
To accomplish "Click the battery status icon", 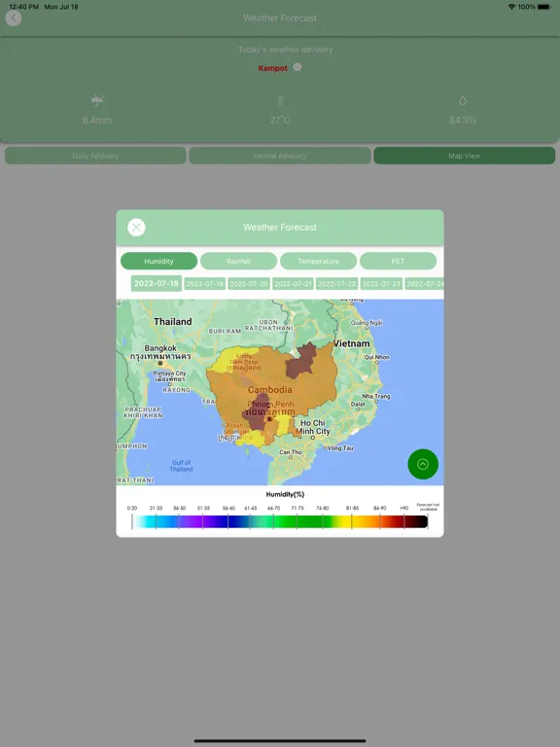I will click(x=544, y=7).
